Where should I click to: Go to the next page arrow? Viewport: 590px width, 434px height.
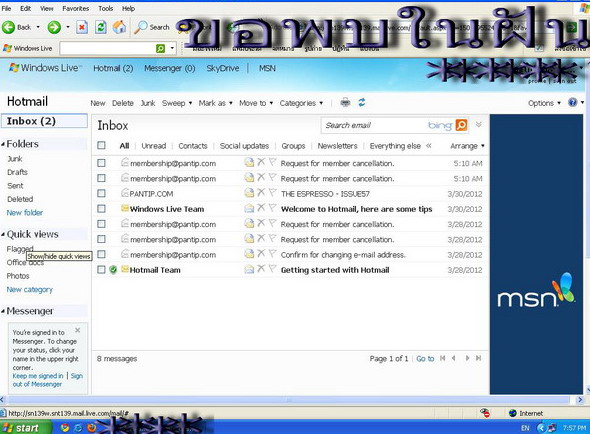click(467, 358)
